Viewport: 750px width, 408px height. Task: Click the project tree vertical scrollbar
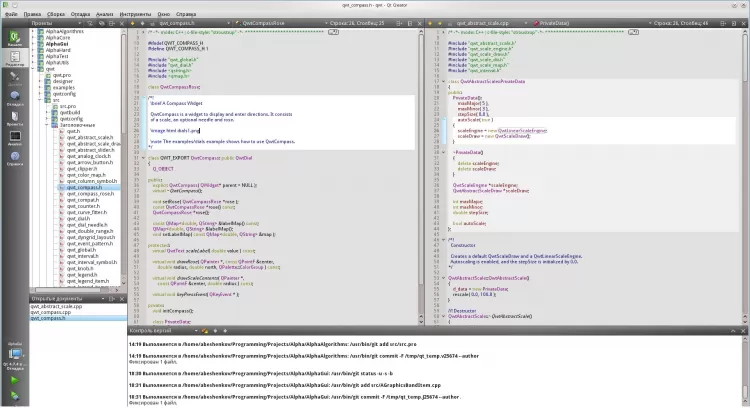click(122, 150)
